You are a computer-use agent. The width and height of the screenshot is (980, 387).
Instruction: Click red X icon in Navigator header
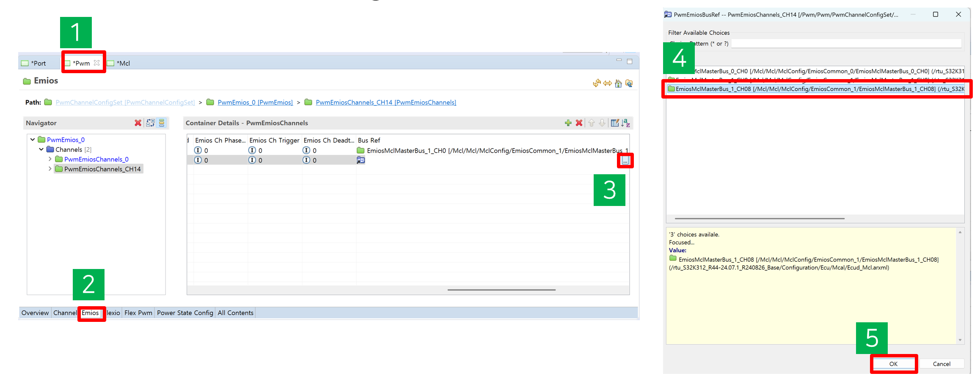point(138,123)
